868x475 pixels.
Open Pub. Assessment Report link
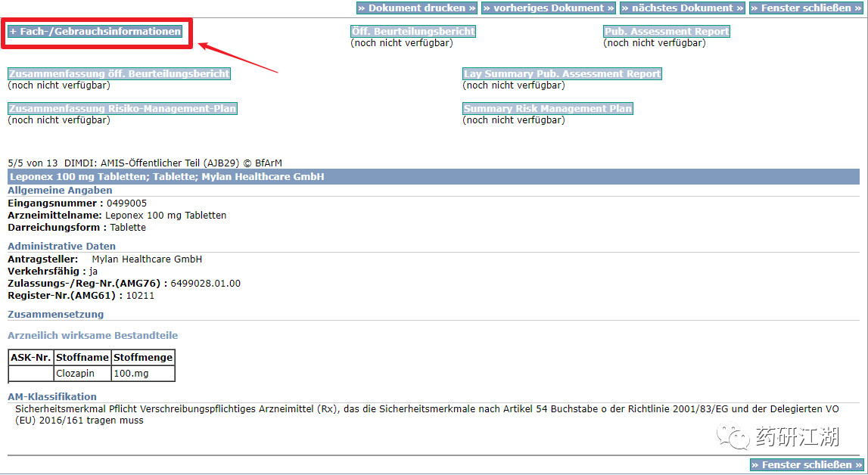667,32
